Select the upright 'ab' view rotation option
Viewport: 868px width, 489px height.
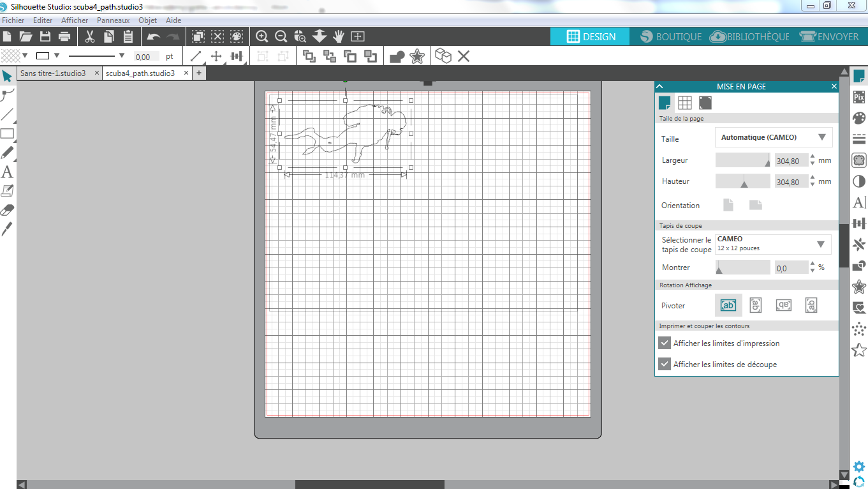(728, 305)
